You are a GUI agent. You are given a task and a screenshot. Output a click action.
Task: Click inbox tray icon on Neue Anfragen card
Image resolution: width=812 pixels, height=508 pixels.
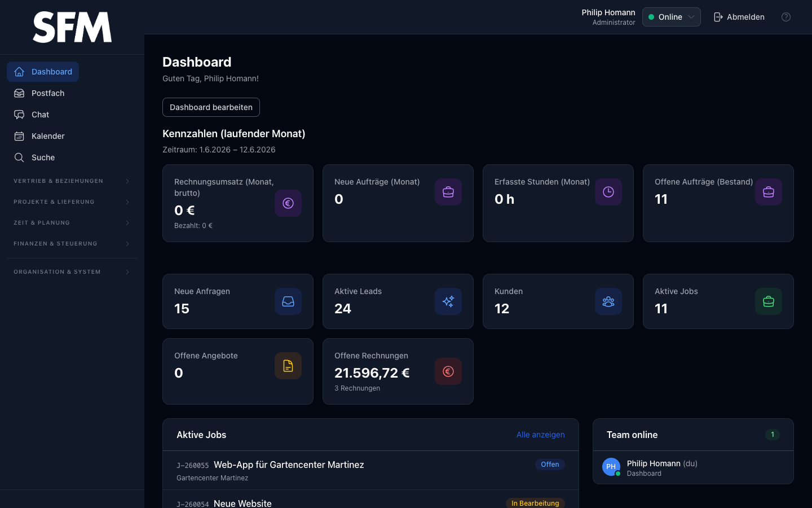(x=288, y=301)
